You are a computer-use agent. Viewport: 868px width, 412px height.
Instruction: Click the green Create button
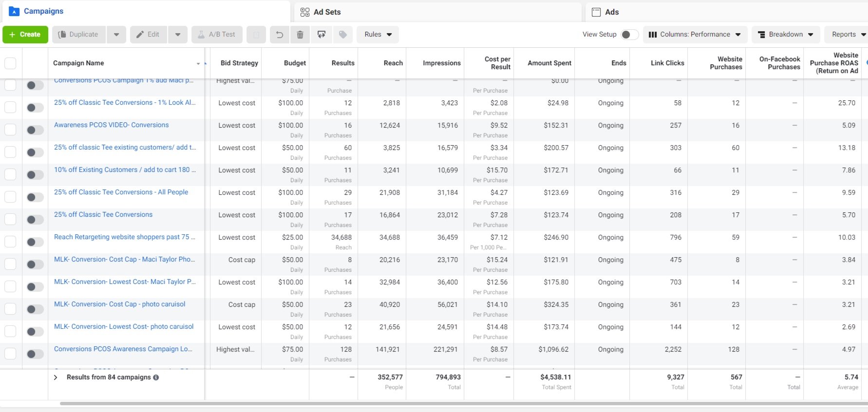(25, 35)
